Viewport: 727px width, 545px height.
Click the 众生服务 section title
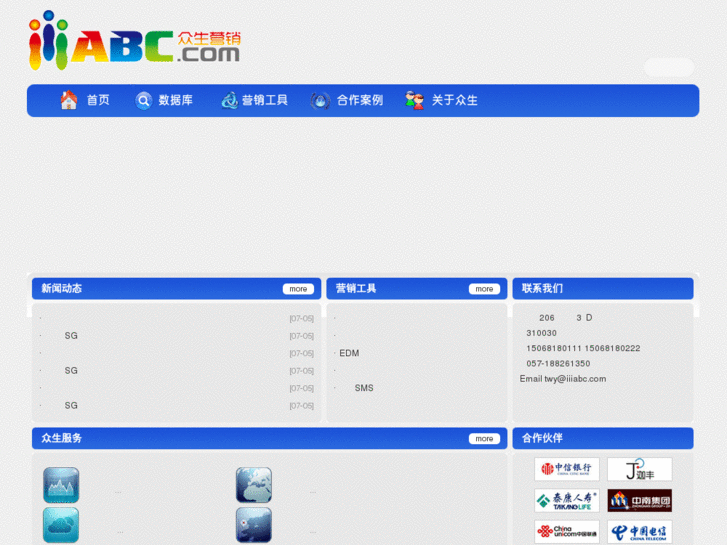pos(62,438)
